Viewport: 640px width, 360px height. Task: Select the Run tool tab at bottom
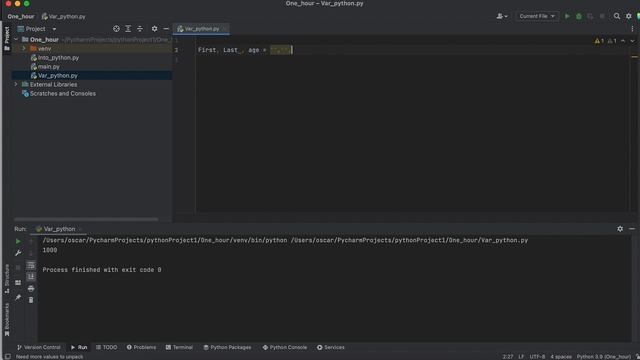(79, 347)
